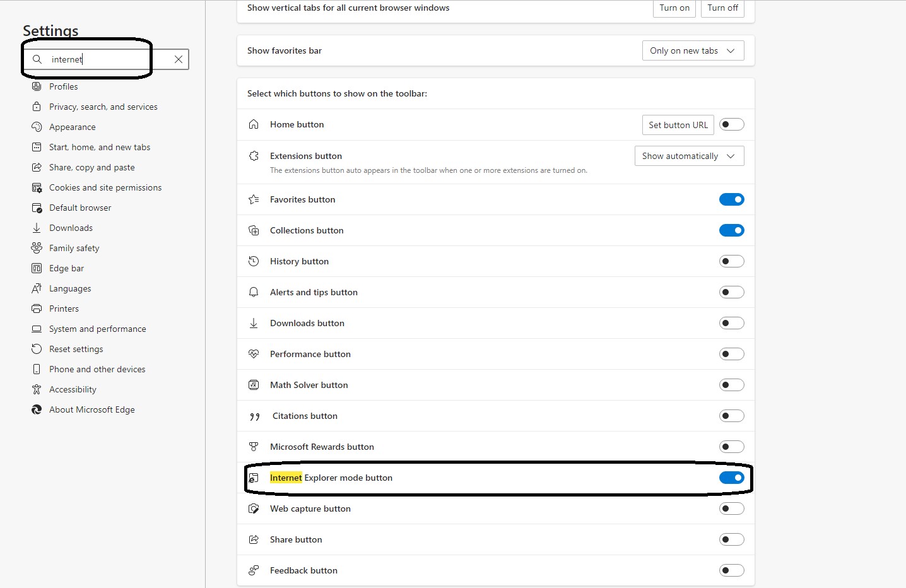Open the Show favorites bar dropdown
The width and height of the screenshot is (906, 588).
pyautogui.click(x=692, y=50)
